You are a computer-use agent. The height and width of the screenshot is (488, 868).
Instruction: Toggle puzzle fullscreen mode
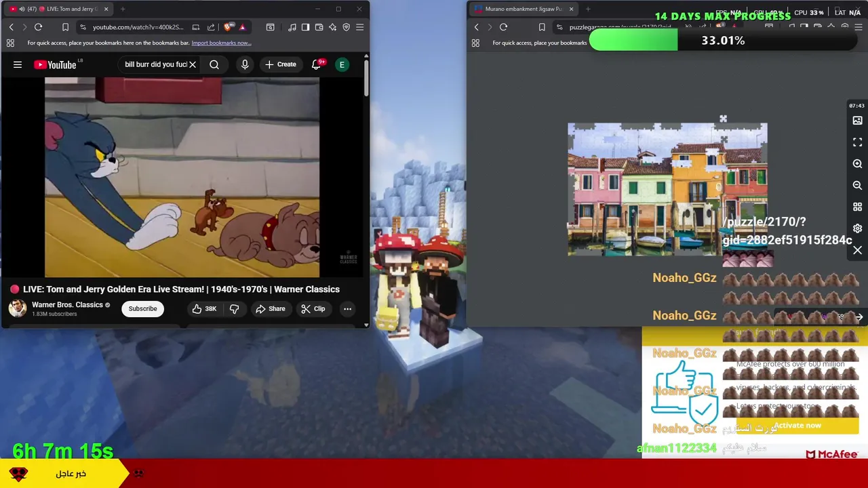(857, 142)
